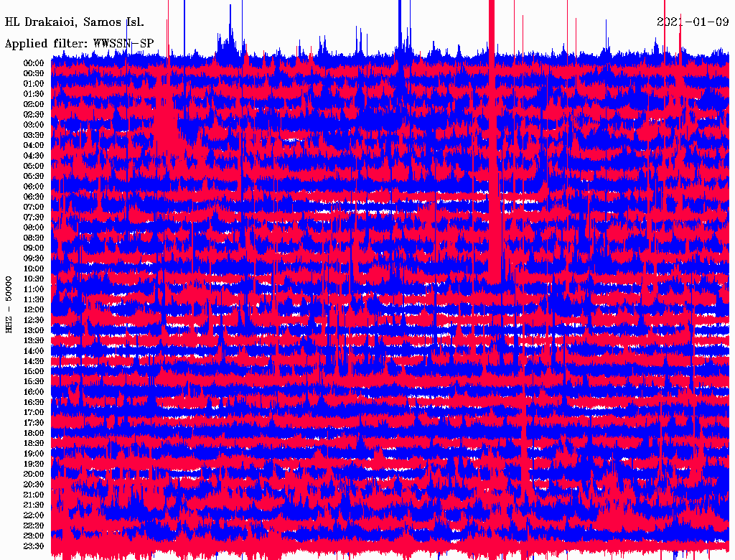Viewport: 735px width, 560px height.
Task: Select the 18:30 time marker
Action: click(34, 444)
